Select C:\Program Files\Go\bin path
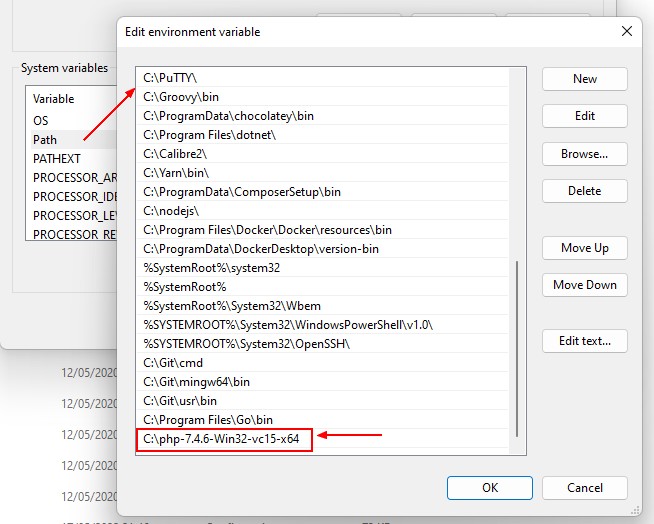 [208, 419]
